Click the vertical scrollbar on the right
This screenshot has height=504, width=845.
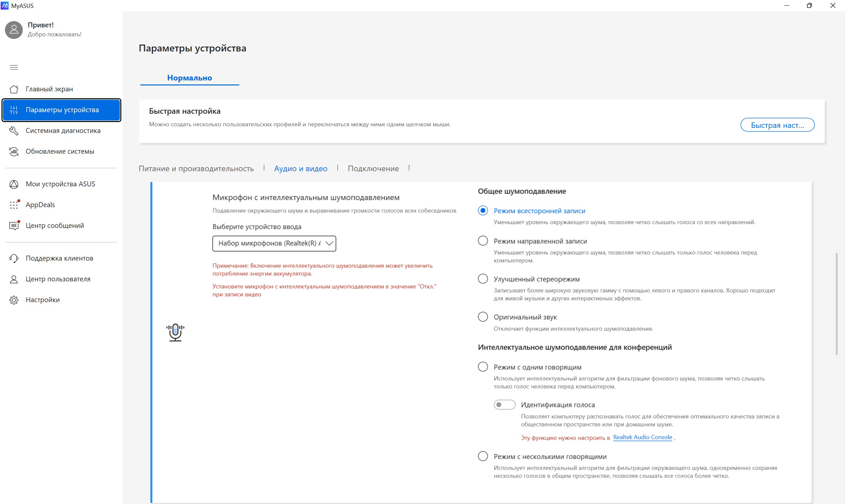pyautogui.click(x=836, y=304)
